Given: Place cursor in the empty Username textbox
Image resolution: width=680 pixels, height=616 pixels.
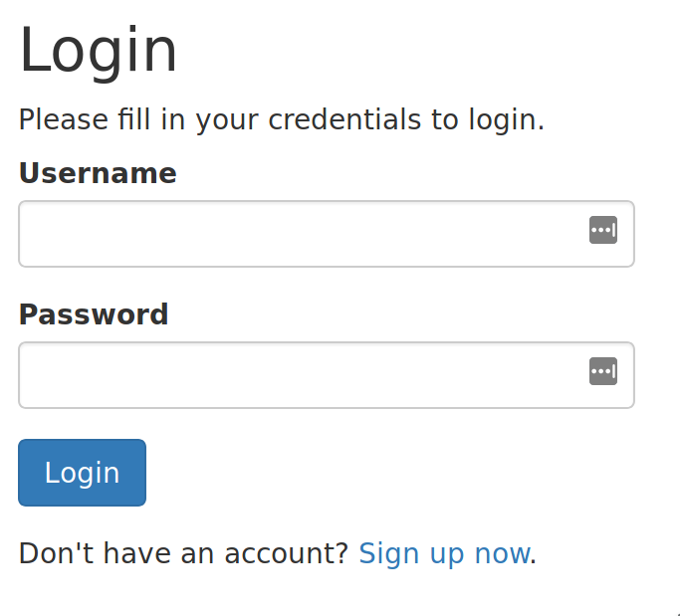Looking at the screenshot, I should 327,234.
